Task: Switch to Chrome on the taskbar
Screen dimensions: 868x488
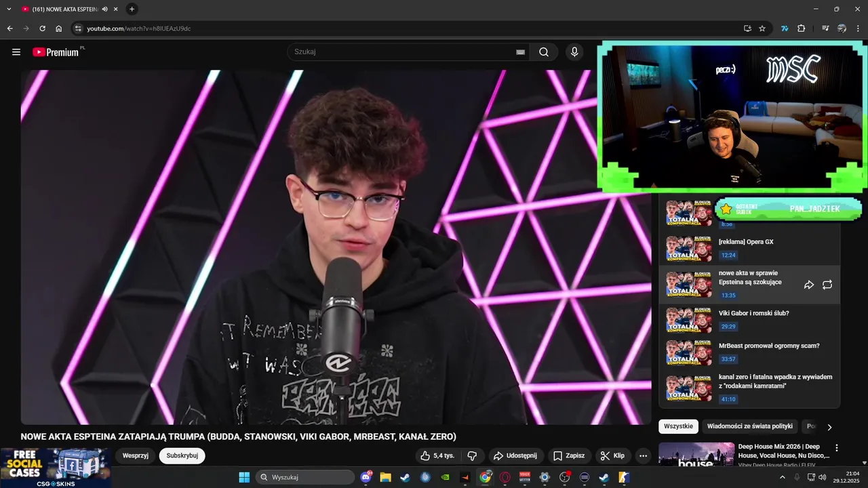Action: click(485, 477)
